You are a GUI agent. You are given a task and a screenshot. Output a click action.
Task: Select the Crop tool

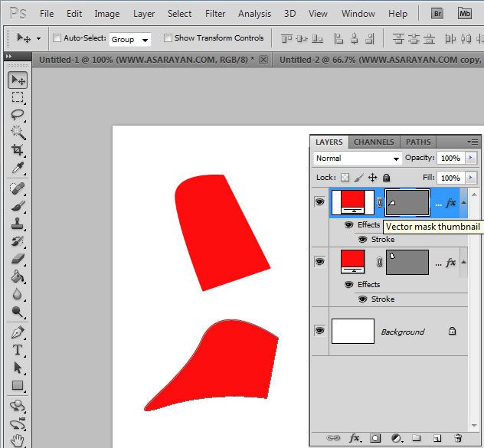(x=18, y=150)
